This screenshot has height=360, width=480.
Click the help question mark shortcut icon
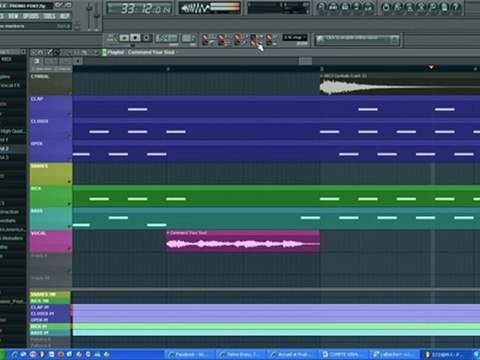[x=456, y=7]
